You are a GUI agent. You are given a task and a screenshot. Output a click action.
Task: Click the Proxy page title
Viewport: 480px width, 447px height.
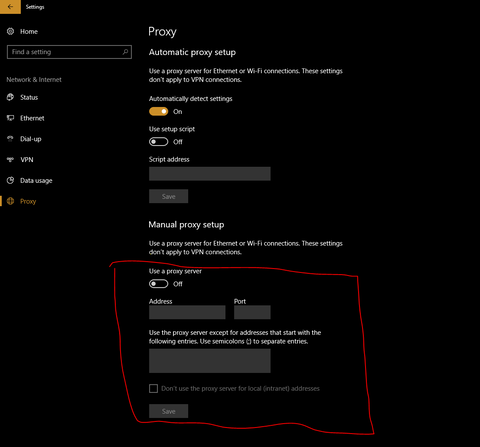coord(162,32)
